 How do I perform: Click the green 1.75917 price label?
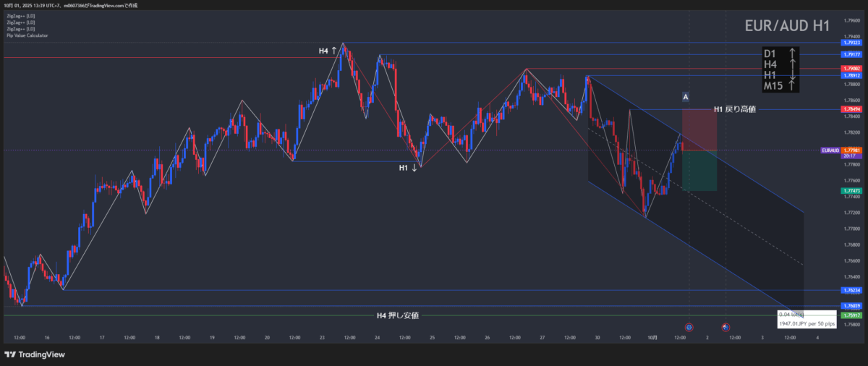pyautogui.click(x=851, y=315)
